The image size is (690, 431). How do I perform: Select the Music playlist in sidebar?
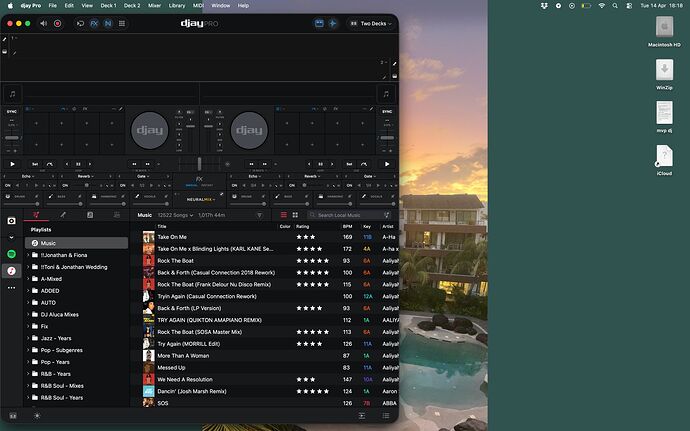click(x=77, y=243)
